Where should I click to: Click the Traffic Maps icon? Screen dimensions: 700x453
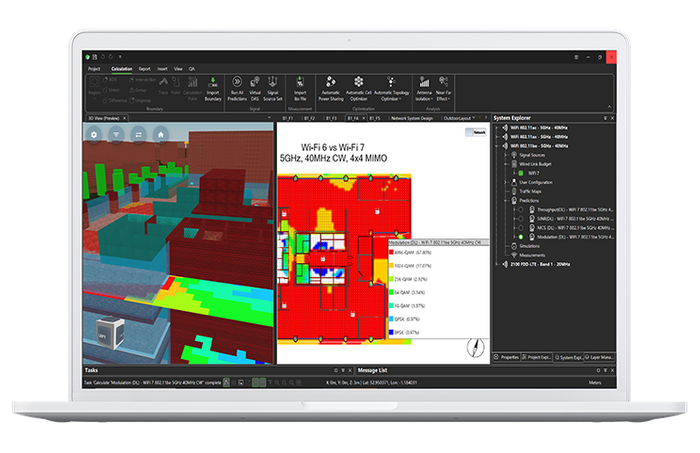pyautogui.click(x=514, y=191)
